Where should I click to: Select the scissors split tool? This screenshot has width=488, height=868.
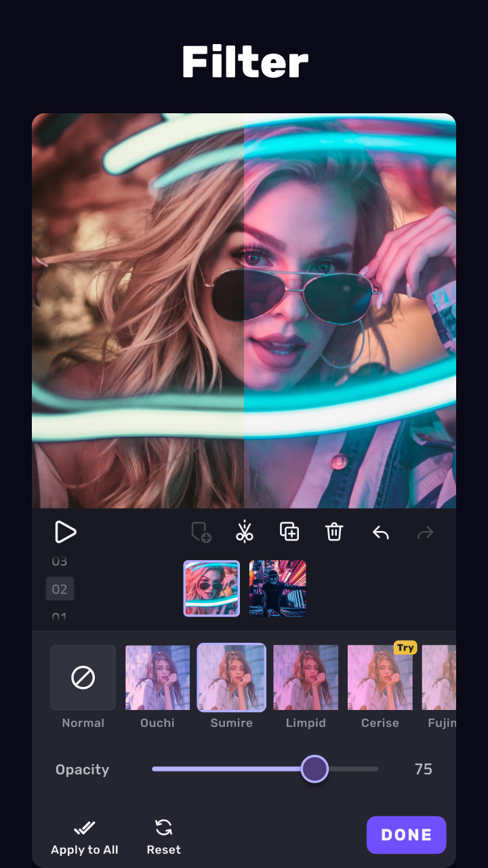click(245, 532)
